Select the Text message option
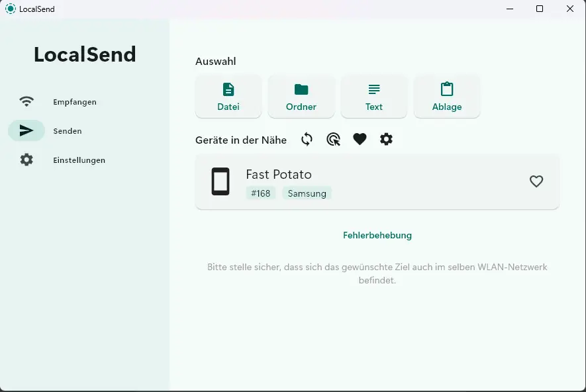Screen dimensions: 586x392 point(374,97)
